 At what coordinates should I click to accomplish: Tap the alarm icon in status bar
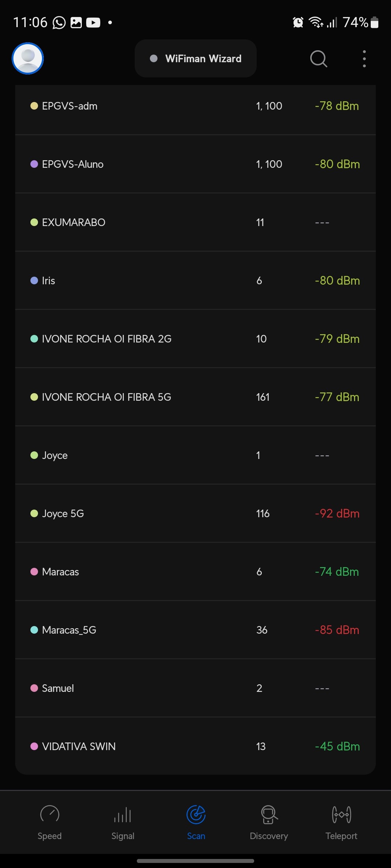(x=298, y=22)
